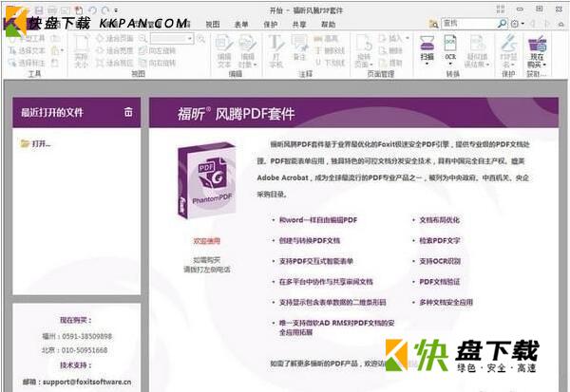Screen dimensions: 570x392
Task: Click Rotate Right (向右旋转) button
Action: [157, 63]
